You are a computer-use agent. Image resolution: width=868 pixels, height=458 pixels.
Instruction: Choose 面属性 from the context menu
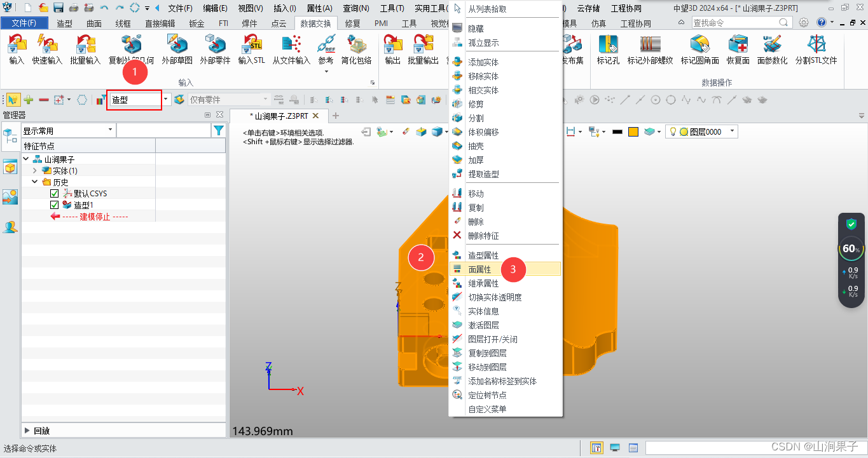point(481,269)
